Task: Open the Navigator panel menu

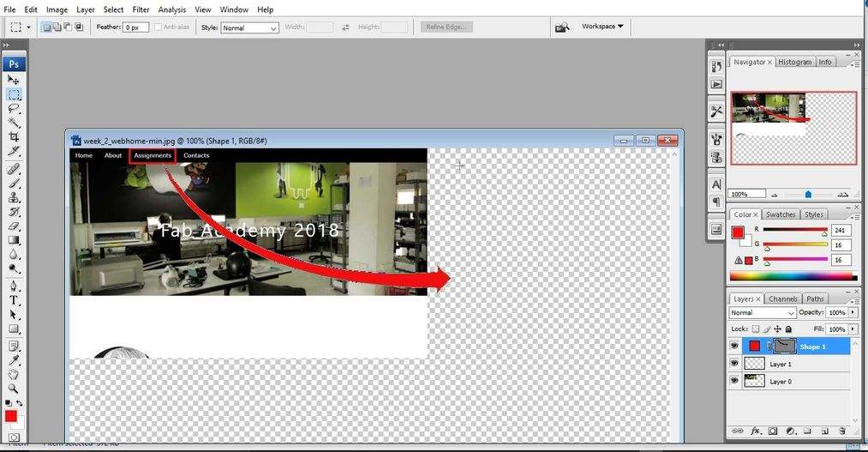Action: [856, 65]
